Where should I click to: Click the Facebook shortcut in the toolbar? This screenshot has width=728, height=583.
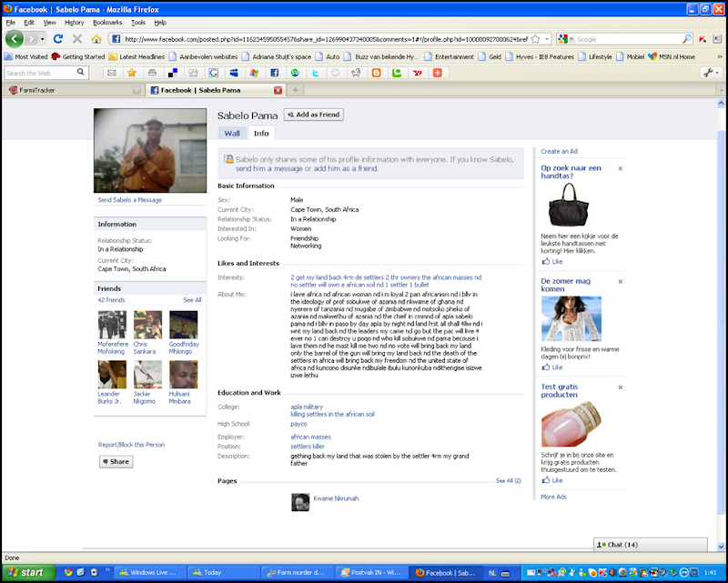click(275, 73)
